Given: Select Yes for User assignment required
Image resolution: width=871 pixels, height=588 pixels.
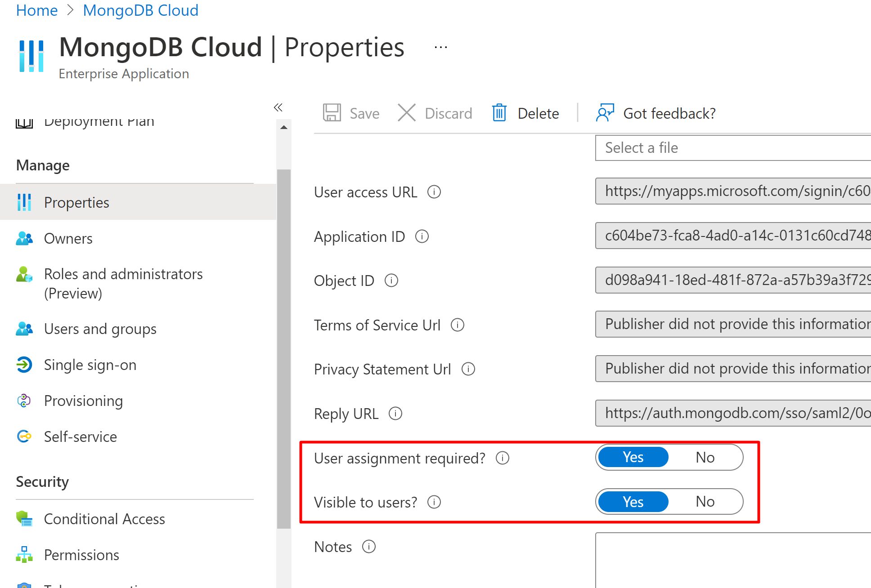Looking at the screenshot, I should (633, 458).
